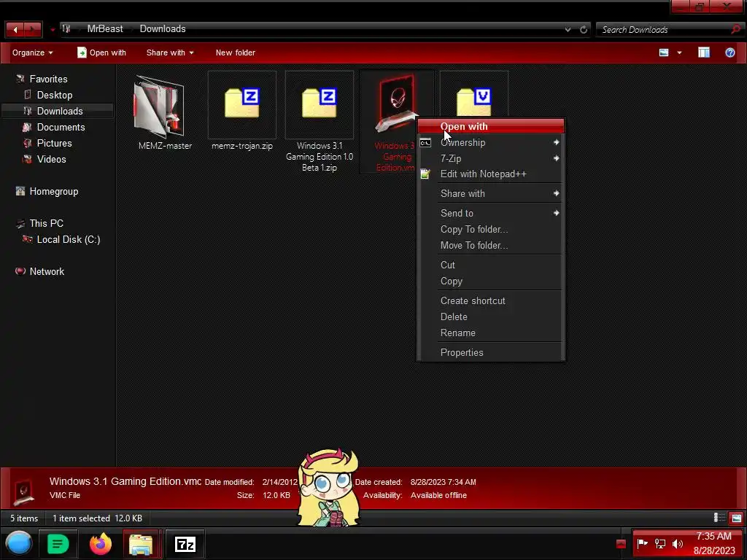The image size is (747, 560).
Task: Click the Start orb on the taskbar
Action: 18,543
